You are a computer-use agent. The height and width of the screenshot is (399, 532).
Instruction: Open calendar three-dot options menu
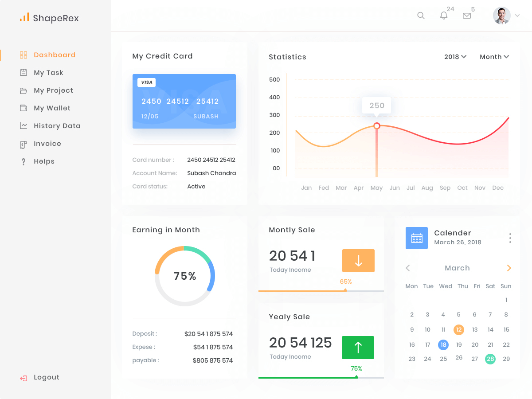click(510, 238)
